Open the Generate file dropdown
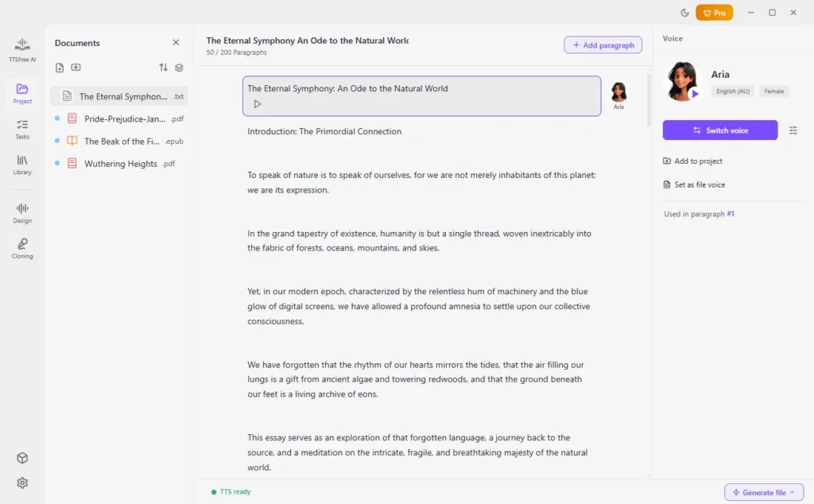Image resolution: width=814 pixels, height=504 pixels. click(764, 492)
